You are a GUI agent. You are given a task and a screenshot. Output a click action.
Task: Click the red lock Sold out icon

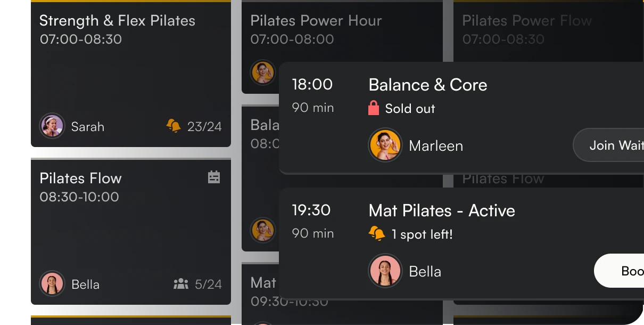coord(374,108)
